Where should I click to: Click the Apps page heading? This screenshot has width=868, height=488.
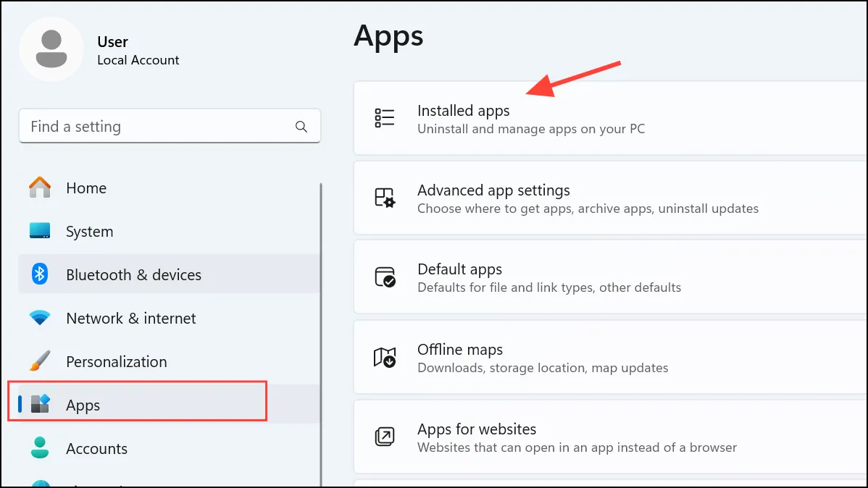tap(388, 36)
